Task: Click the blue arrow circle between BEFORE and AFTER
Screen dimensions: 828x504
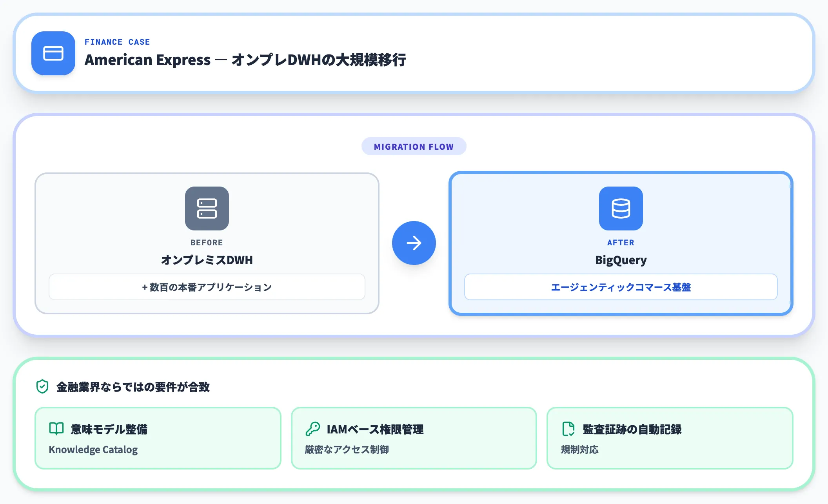Action: coord(414,243)
